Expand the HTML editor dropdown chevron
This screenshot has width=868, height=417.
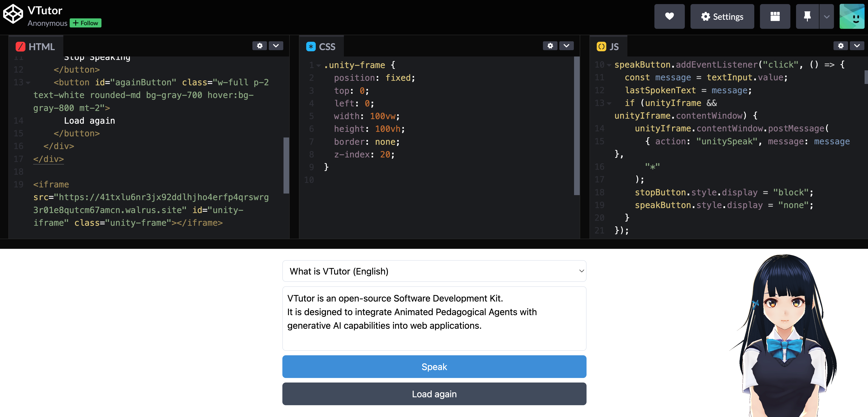click(x=276, y=46)
